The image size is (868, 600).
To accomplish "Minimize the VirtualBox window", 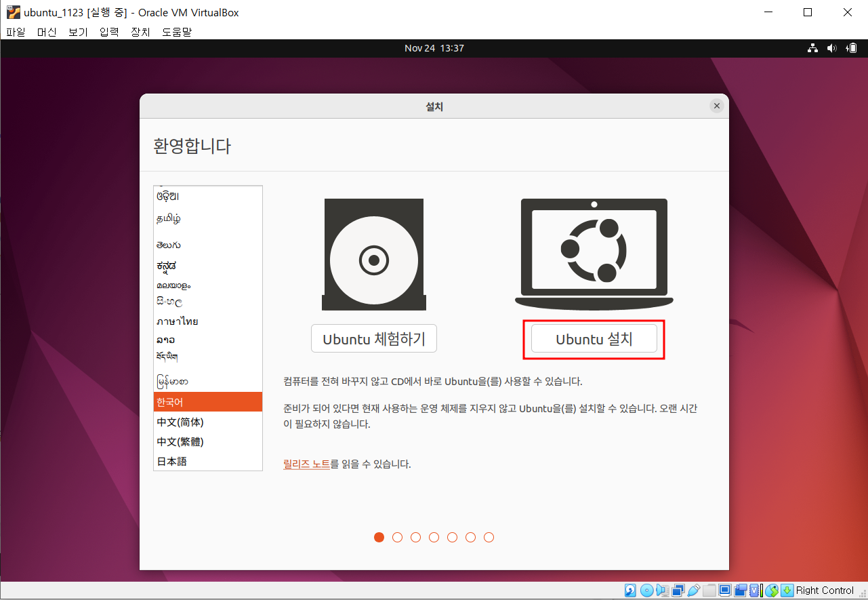I will point(767,12).
